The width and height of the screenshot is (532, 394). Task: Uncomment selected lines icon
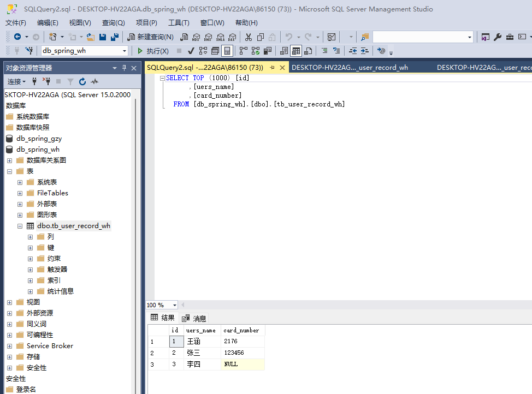pos(336,51)
